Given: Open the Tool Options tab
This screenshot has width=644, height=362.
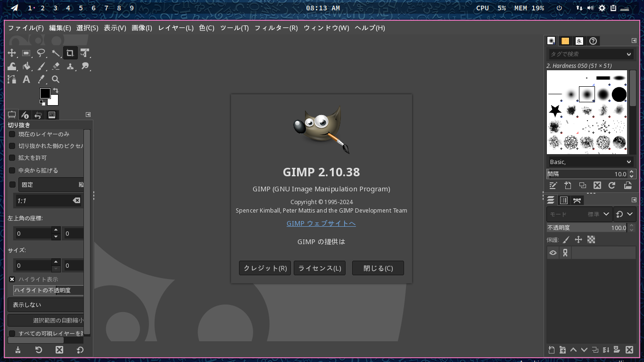Looking at the screenshot, I should point(12,115).
